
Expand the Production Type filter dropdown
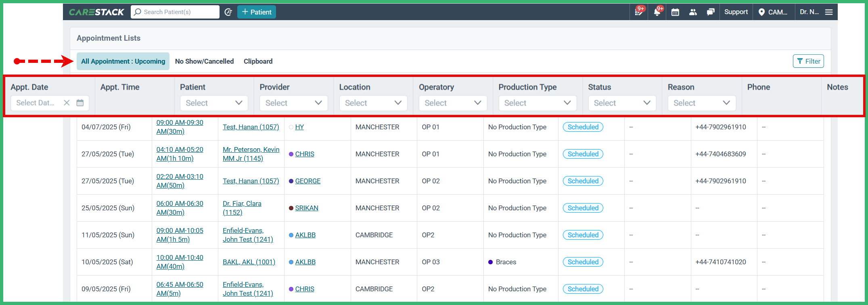(x=538, y=103)
